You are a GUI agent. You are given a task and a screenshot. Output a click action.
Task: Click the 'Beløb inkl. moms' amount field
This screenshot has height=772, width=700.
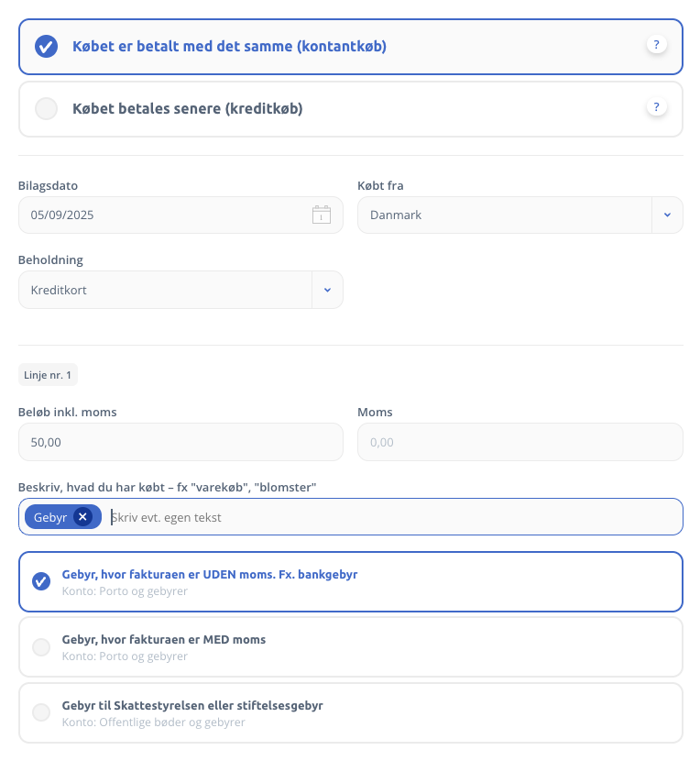[180, 442]
